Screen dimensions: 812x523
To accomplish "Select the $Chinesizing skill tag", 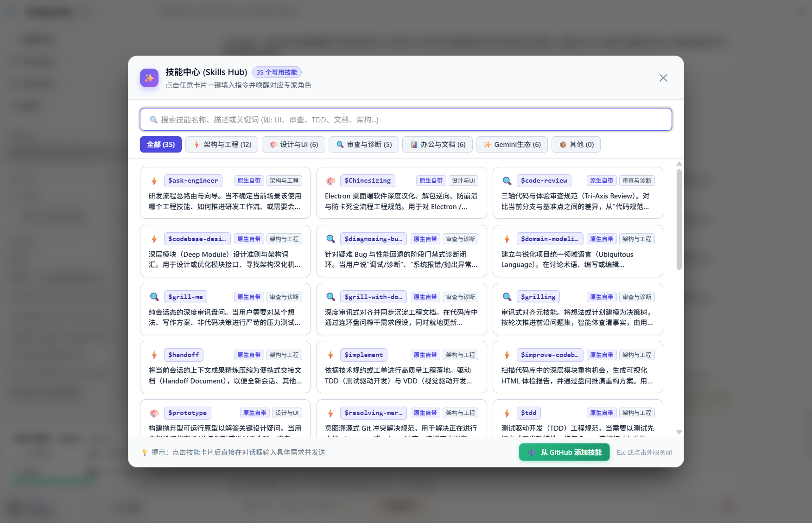I will click(368, 181).
